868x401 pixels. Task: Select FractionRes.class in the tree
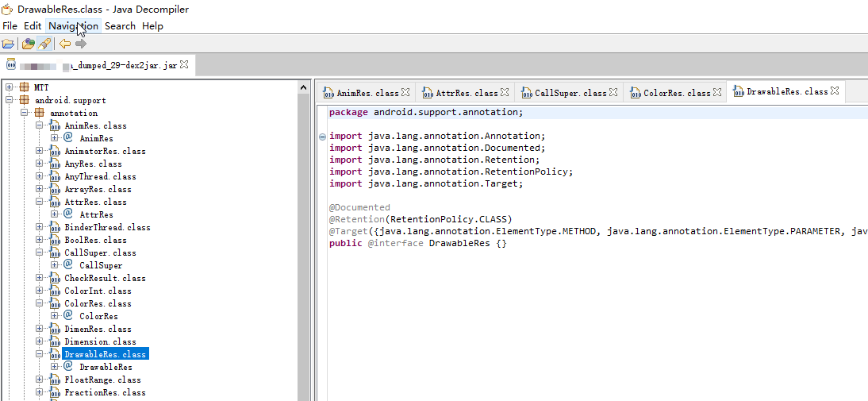(x=106, y=393)
